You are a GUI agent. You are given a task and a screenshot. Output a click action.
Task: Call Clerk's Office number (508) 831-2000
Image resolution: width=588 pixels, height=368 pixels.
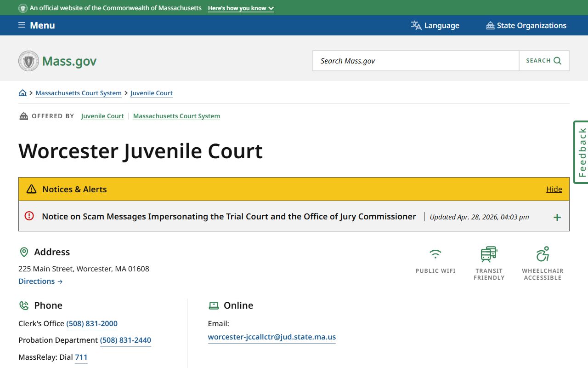(92, 323)
